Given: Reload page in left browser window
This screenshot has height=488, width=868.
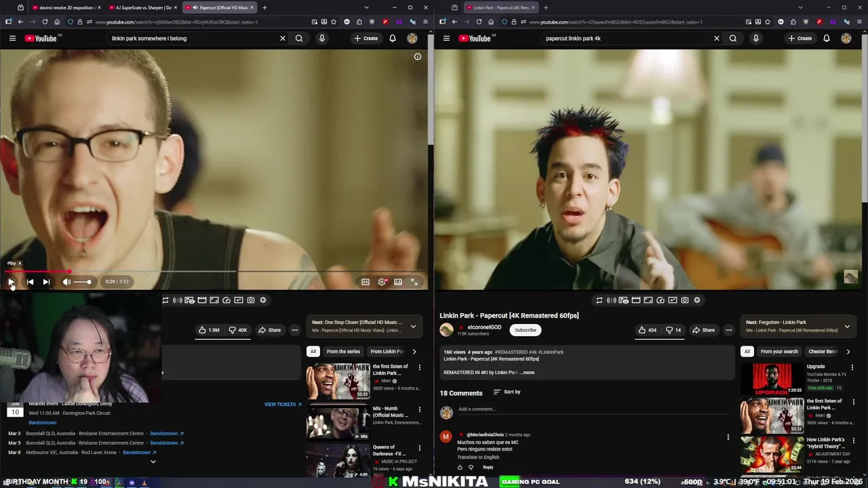Looking at the screenshot, I should pos(45,22).
